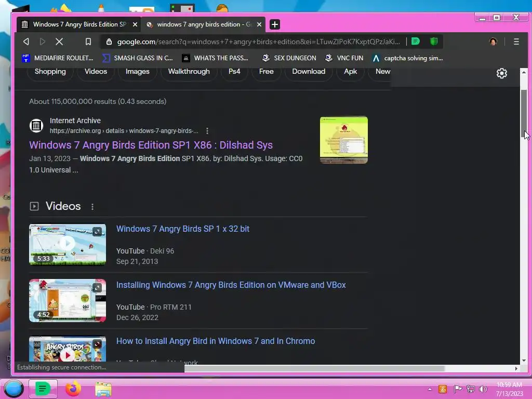Open the green shield extension icon
The image size is (532, 399).
click(434, 42)
